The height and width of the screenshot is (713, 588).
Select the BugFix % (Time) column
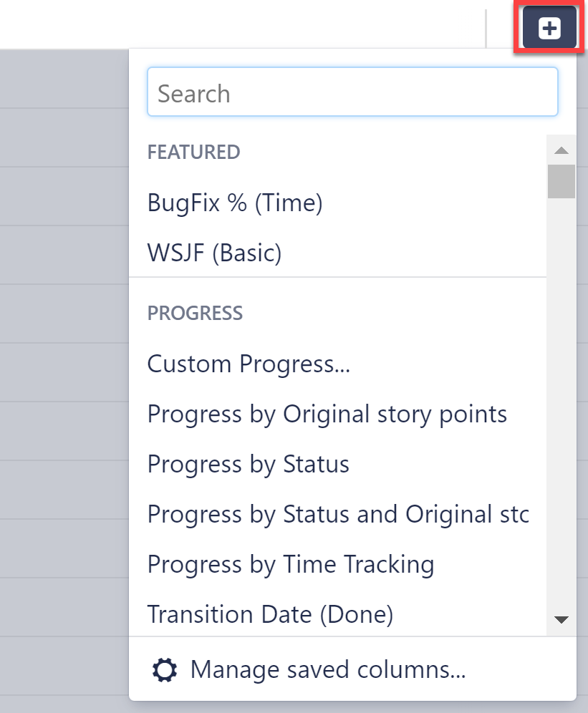(x=235, y=203)
